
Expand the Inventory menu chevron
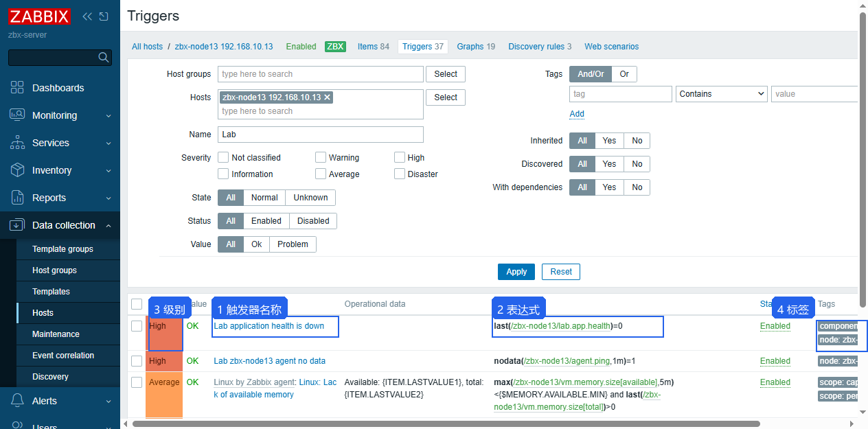(108, 171)
